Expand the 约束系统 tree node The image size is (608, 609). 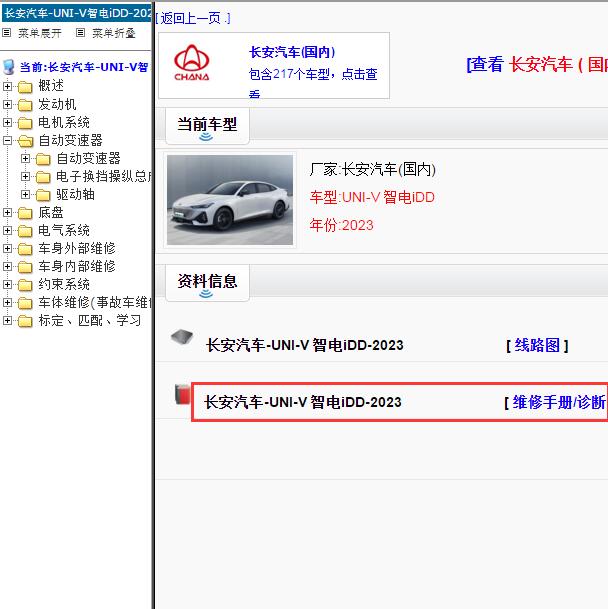pyautogui.click(x=7, y=284)
